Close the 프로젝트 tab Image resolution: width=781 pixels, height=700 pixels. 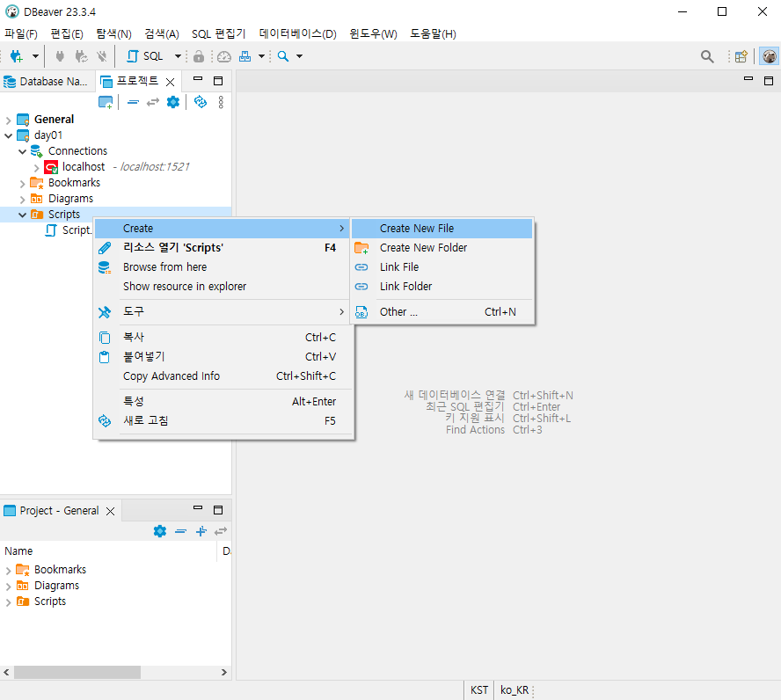[x=171, y=82]
